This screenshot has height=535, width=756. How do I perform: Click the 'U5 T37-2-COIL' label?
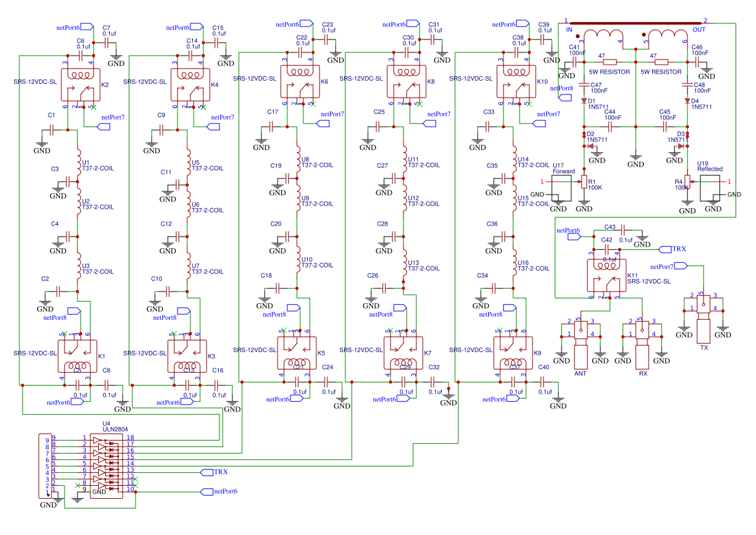point(207,165)
